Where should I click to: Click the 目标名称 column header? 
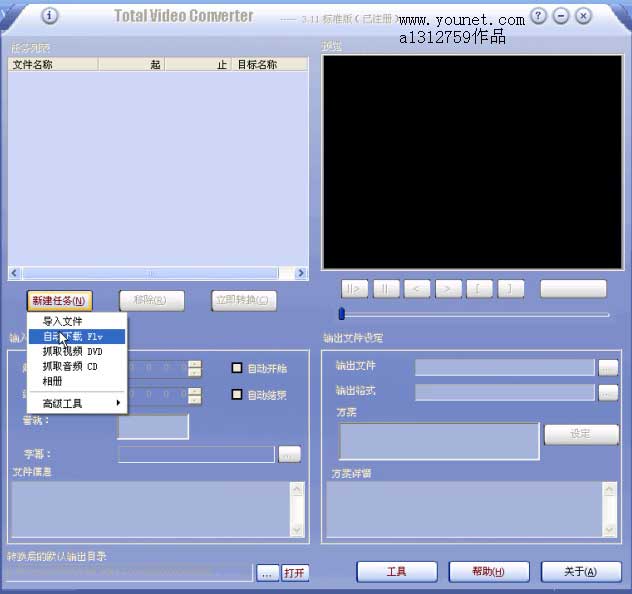point(270,64)
